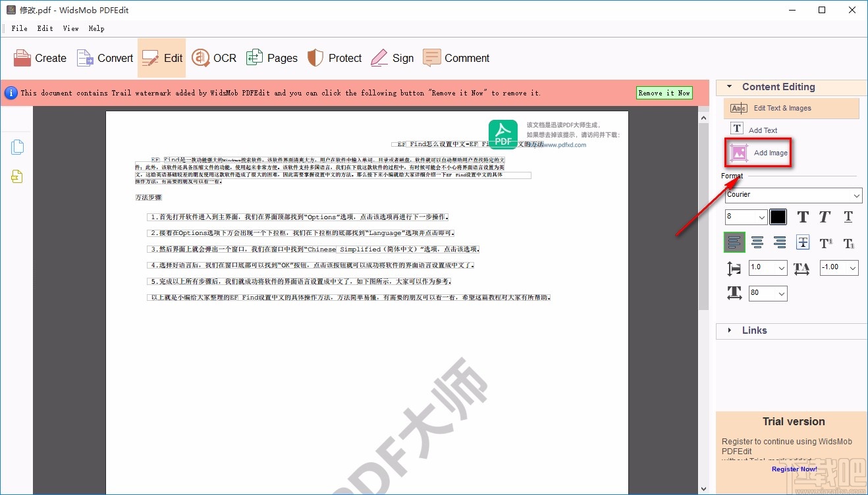Toggle italic text formatting
This screenshot has width=868, height=495.
(x=825, y=216)
